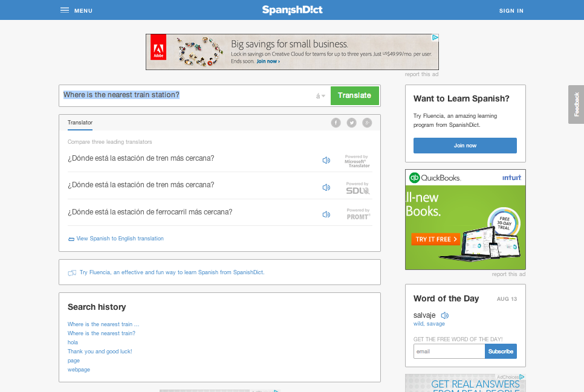
Task: Open history item 'webpage'
Action: click(x=79, y=370)
